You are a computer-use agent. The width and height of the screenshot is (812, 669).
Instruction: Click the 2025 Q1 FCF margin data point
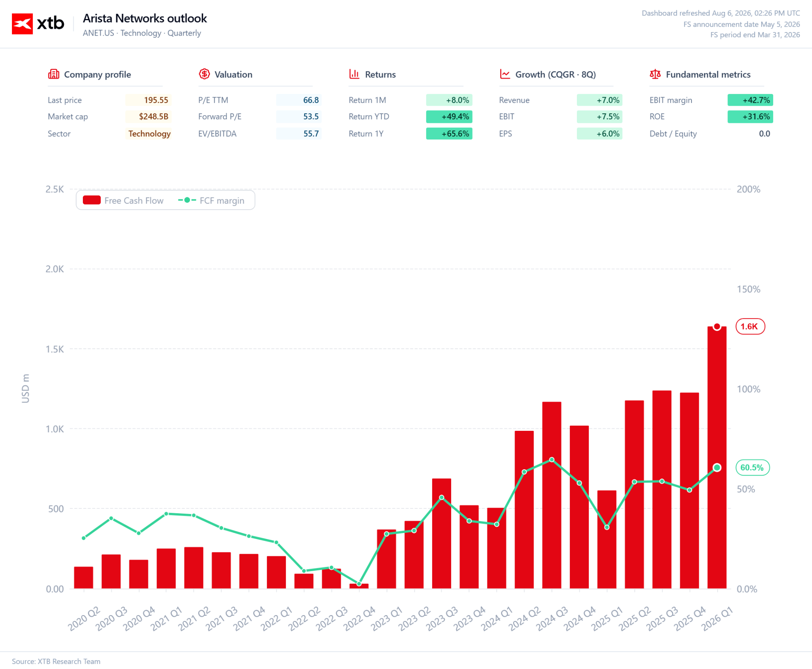(607, 528)
